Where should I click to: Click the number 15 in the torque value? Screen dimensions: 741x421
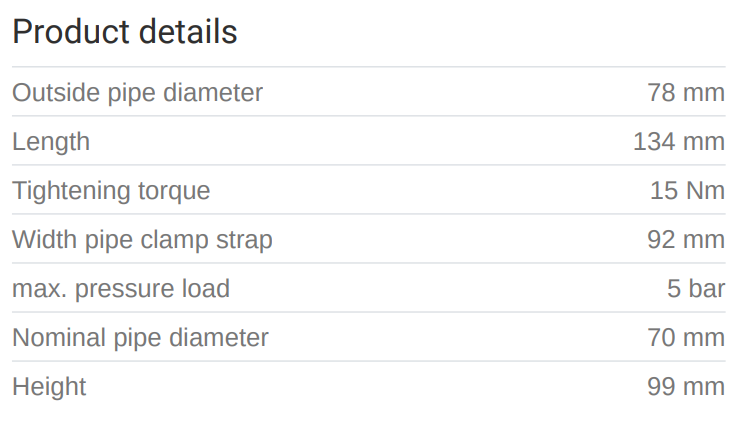coord(664,191)
